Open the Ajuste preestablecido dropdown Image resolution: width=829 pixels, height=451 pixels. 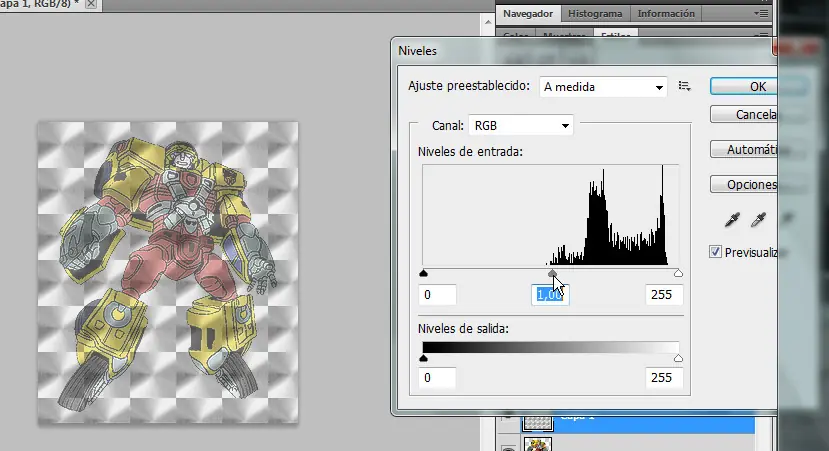[x=603, y=87]
